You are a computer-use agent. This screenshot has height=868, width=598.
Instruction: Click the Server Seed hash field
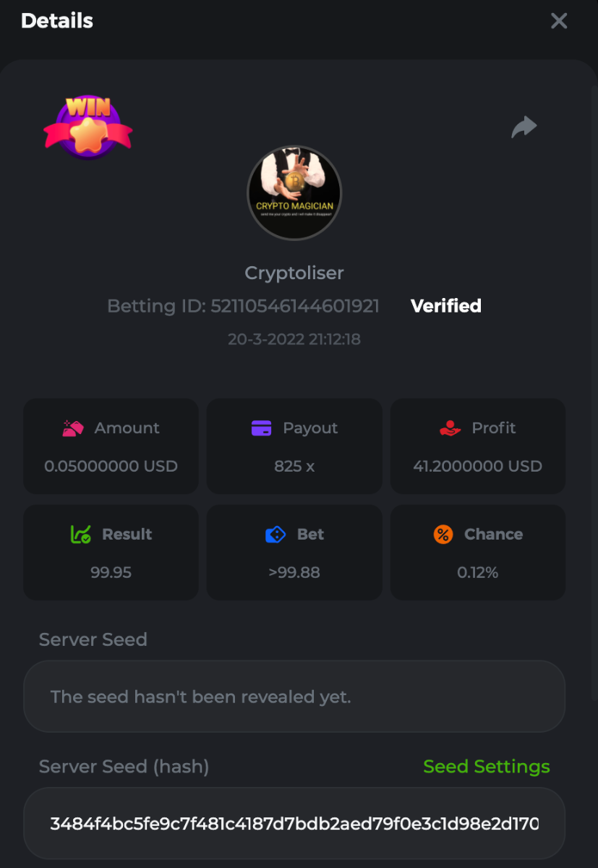[x=294, y=823]
